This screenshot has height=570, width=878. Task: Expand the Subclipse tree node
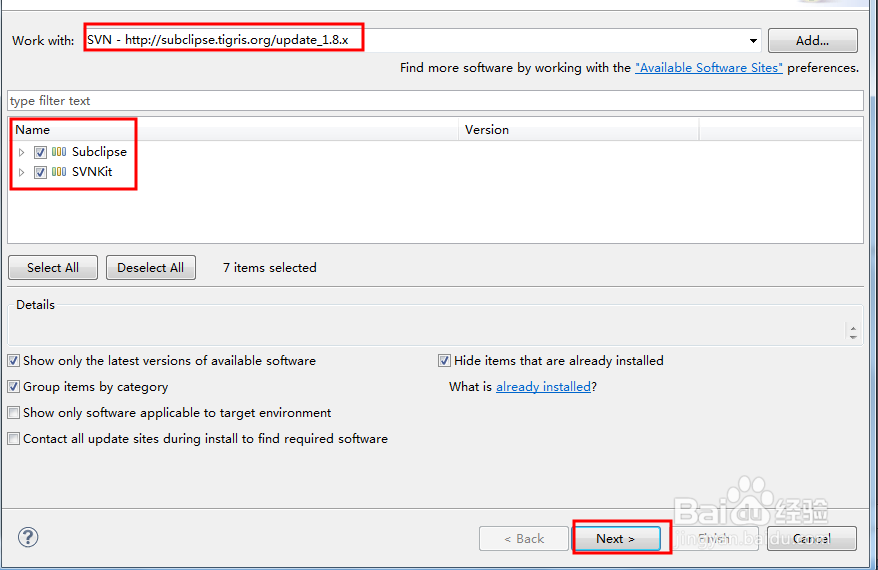pyautogui.click(x=21, y=152)
